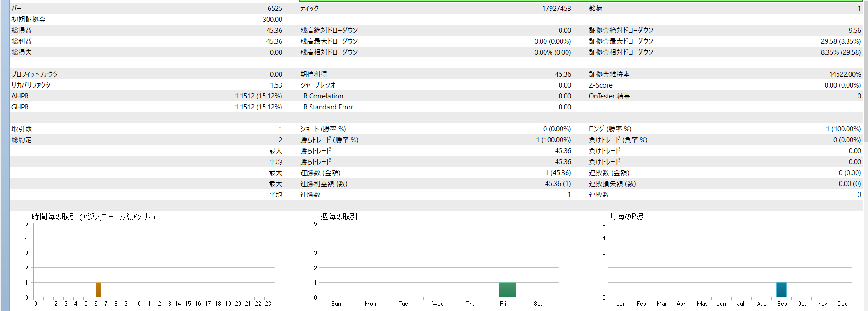Select the 初期証拠金 label

coord(28,20)
